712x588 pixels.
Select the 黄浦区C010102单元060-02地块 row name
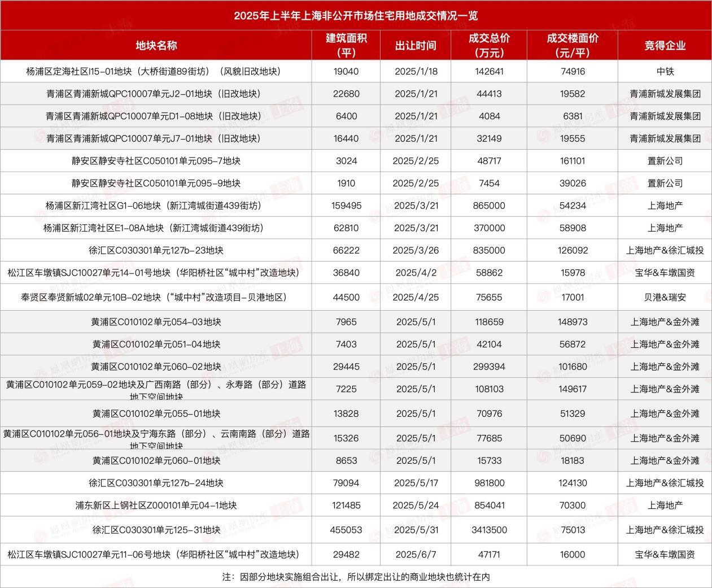pos(156,367)
